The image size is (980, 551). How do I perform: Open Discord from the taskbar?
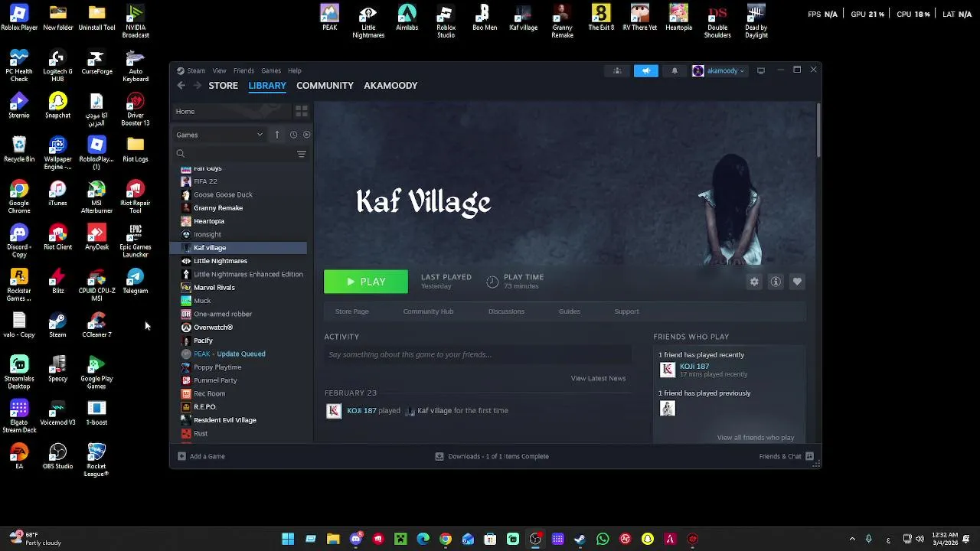[x=356, y=539]
